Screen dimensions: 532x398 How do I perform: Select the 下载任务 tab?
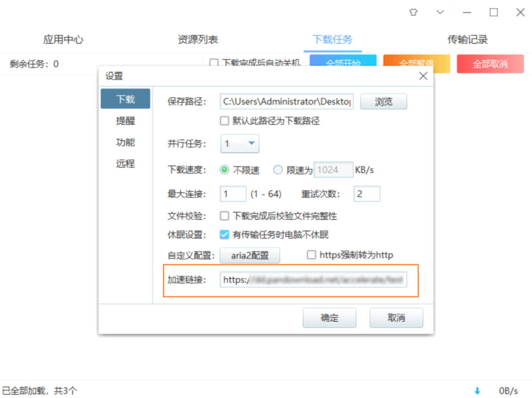pyautogui.click(x=332, y=40)
